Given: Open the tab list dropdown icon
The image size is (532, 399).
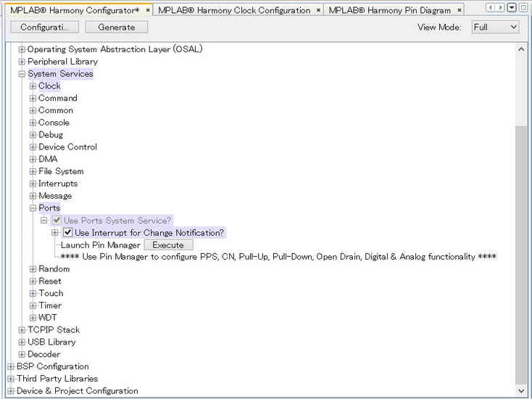Looking at the screenshot, I should pos(512,7).
